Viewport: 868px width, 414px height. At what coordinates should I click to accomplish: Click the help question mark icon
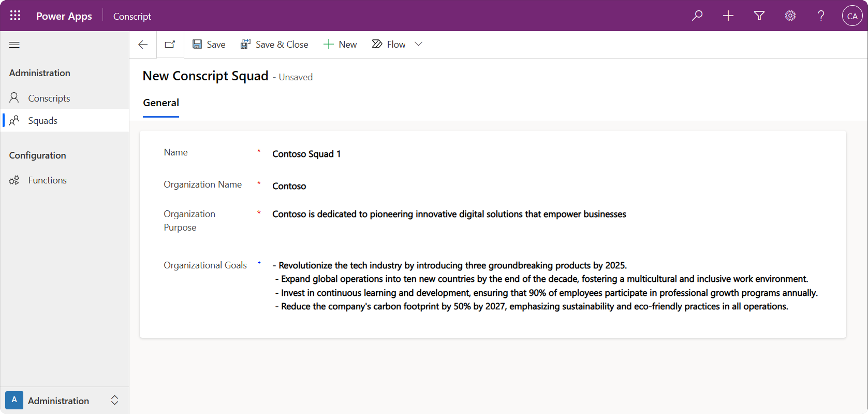(x=821, y=16)
